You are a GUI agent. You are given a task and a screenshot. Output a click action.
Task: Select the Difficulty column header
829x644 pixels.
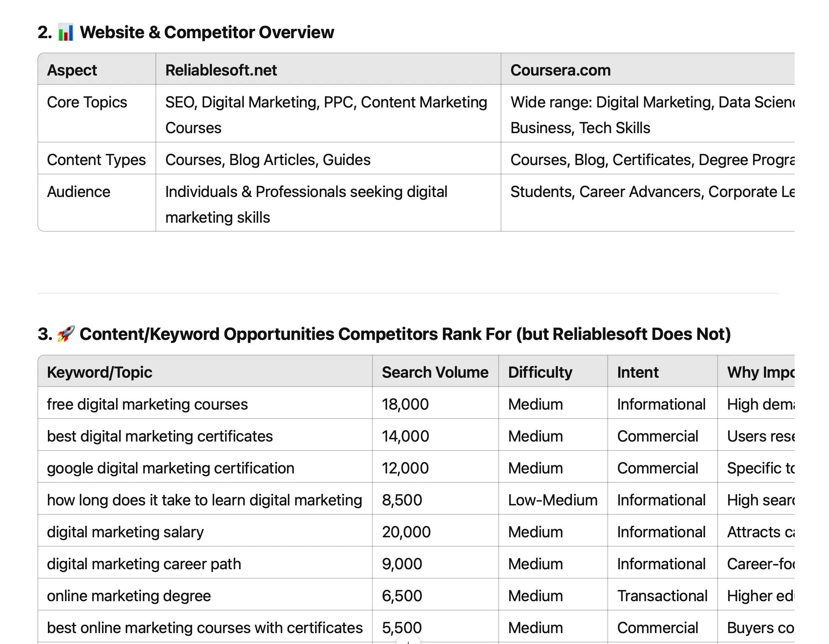[x=540, y=372]
